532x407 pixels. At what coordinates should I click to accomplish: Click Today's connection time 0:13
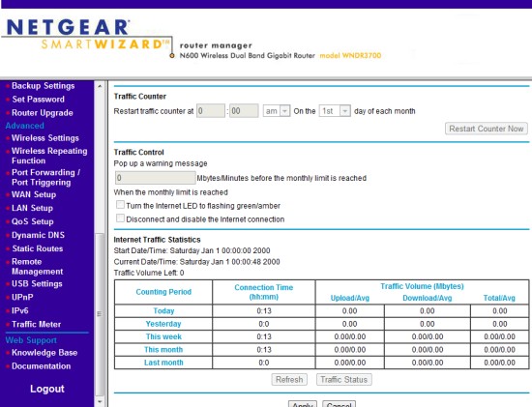coord(264,311)
